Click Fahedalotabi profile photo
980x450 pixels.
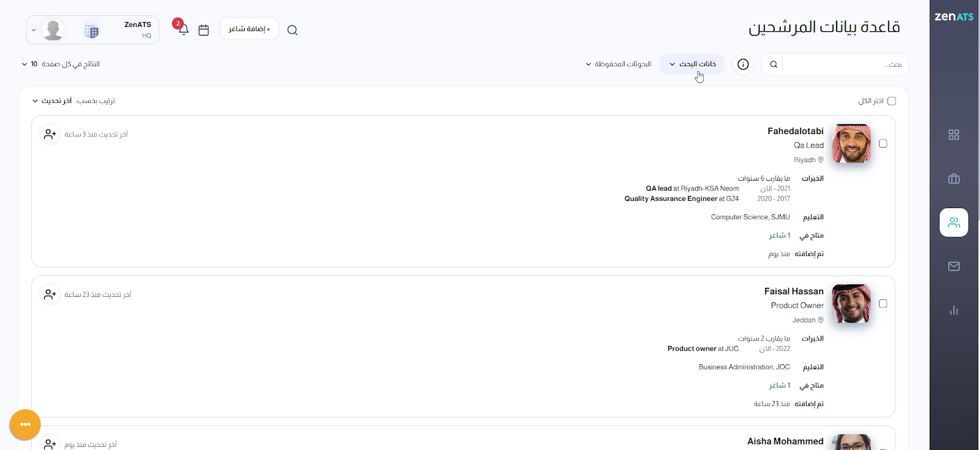pos(851,144)
